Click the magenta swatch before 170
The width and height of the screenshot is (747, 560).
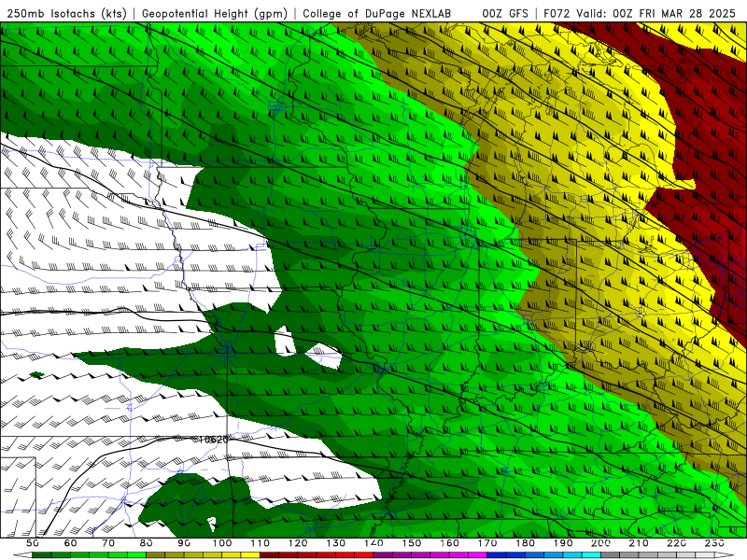coord(477,554)
